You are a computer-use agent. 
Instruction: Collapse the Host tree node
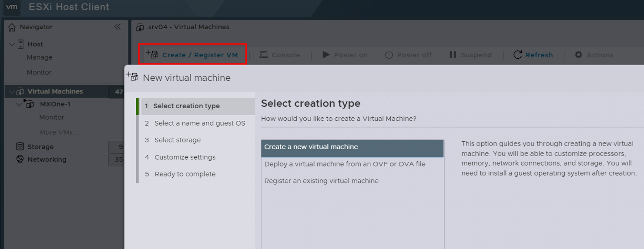pyautogui.click(x=12, y=44)
